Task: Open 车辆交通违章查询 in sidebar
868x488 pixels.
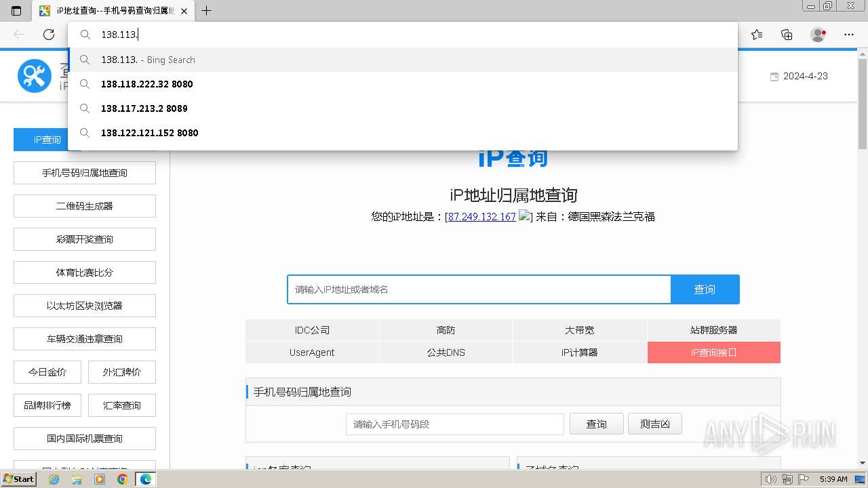Action: [x=85, y=339]
